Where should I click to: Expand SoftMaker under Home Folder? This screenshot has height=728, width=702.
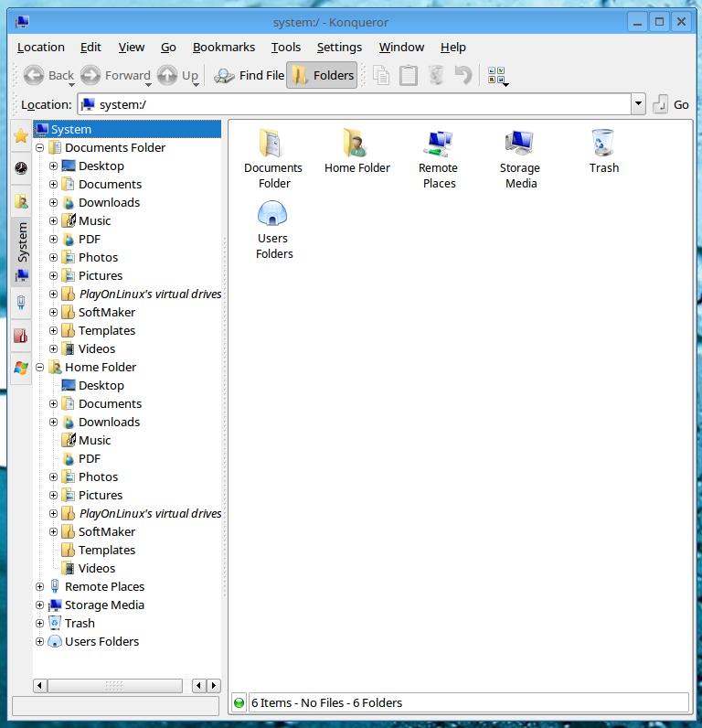pyautogui.click(x=53, y=531)
